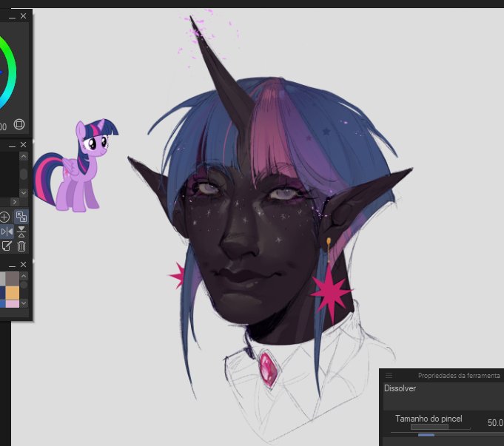Select the orange color swatch
The image size is (504, 446).
coord(13,293)
